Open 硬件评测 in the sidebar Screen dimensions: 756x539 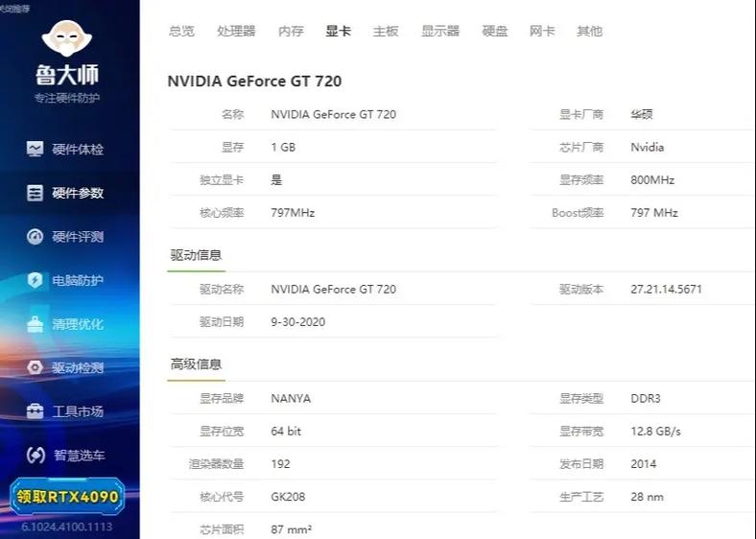pyautogui.click(x=65, y=237)
